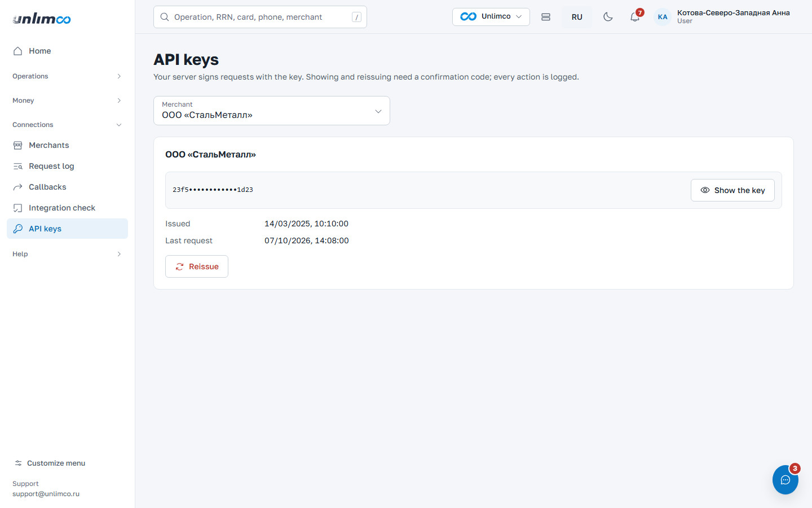
Task: Click the Reissue key button
Action: coord(197,266)
